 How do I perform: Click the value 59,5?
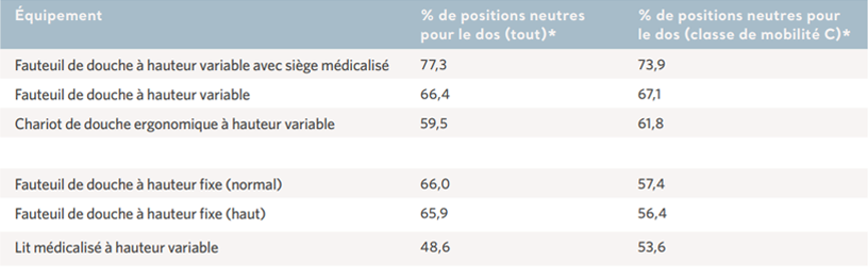(434, 123)
